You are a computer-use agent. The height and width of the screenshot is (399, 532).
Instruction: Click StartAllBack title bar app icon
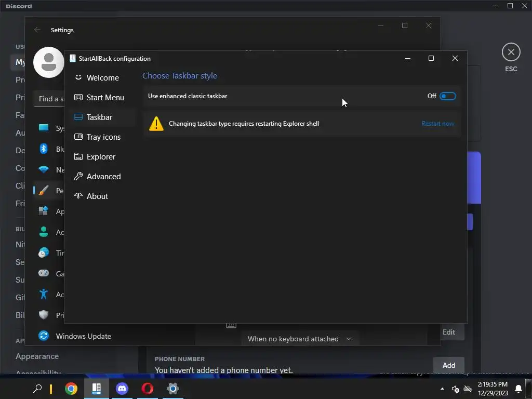click(72, 58)
